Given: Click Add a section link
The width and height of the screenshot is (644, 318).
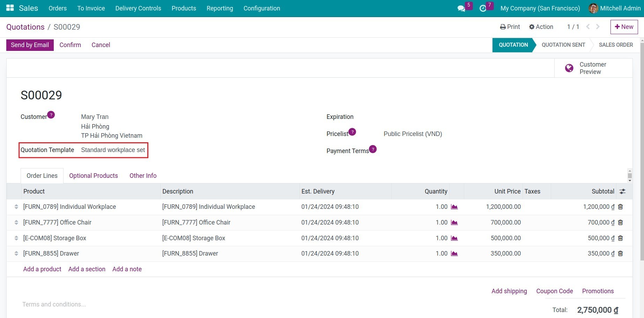Looking at the screenshot, I should (87, 269).
